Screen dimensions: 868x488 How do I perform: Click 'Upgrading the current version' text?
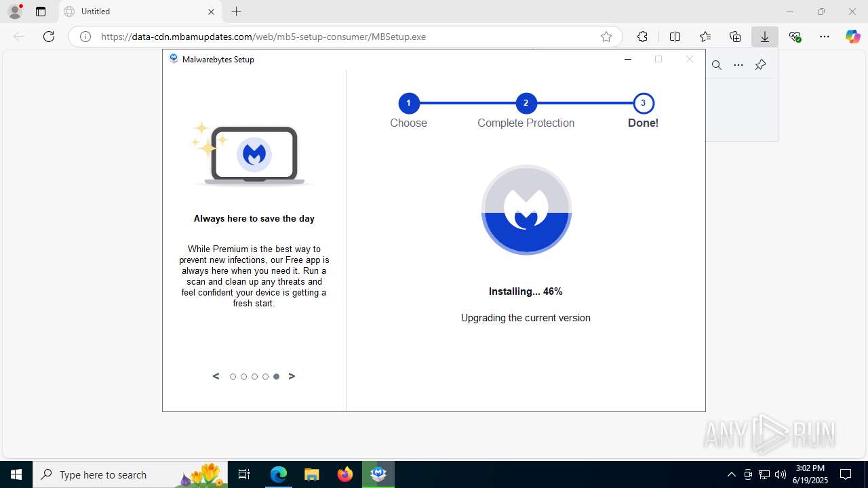[x=526, y=318]
